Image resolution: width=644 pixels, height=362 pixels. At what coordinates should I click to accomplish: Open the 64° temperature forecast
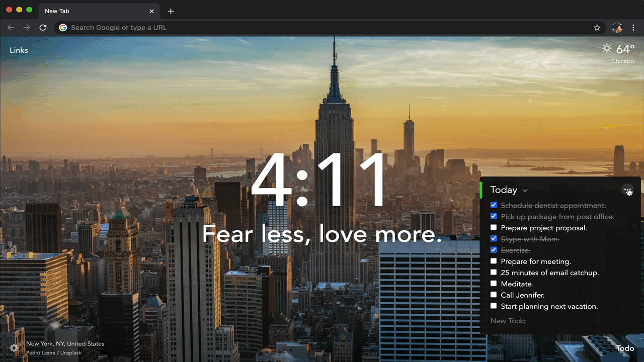pyautogui.click(x=625, y=49)
